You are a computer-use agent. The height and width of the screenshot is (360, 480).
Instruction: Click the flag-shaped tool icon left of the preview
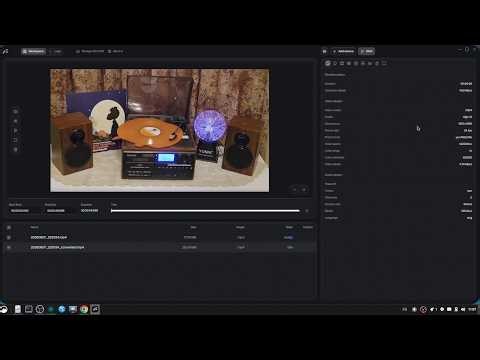(x=15, y=131)
